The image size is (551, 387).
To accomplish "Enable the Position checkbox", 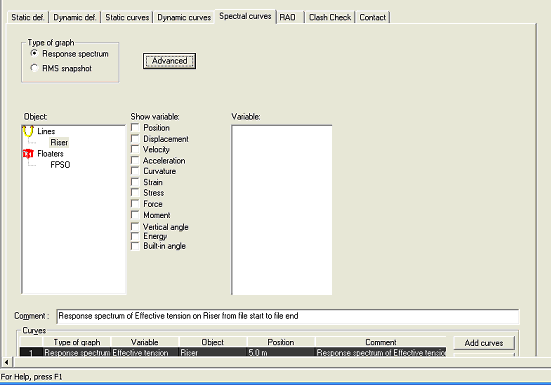I will 135,127.
